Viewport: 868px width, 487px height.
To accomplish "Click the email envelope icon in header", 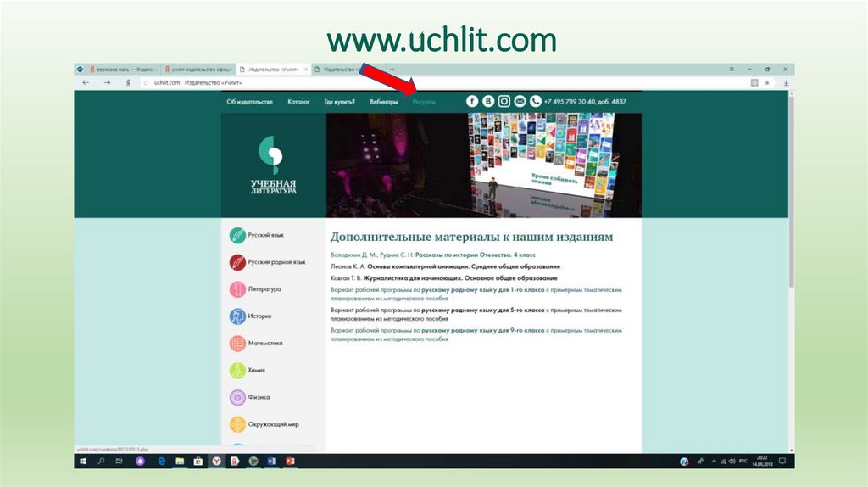I will coord(520,101).
